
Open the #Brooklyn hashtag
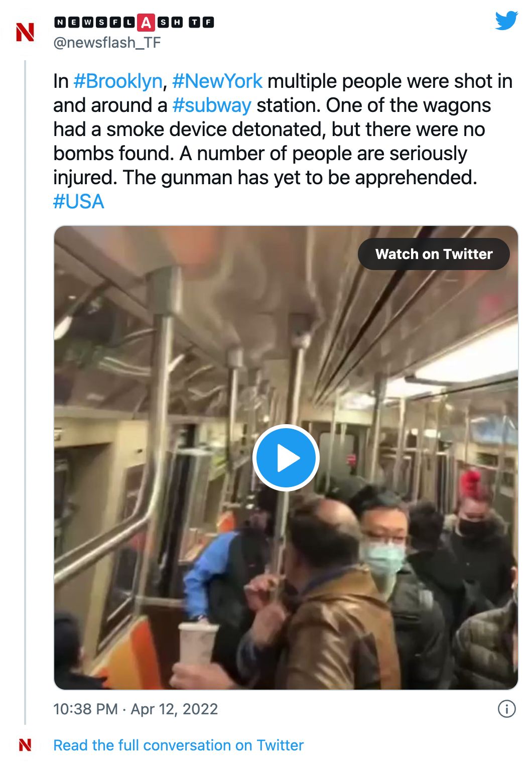(118, 81)
